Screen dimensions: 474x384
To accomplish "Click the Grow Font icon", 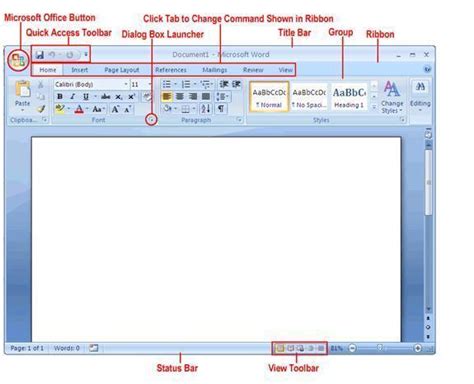I will pos(115,109).
